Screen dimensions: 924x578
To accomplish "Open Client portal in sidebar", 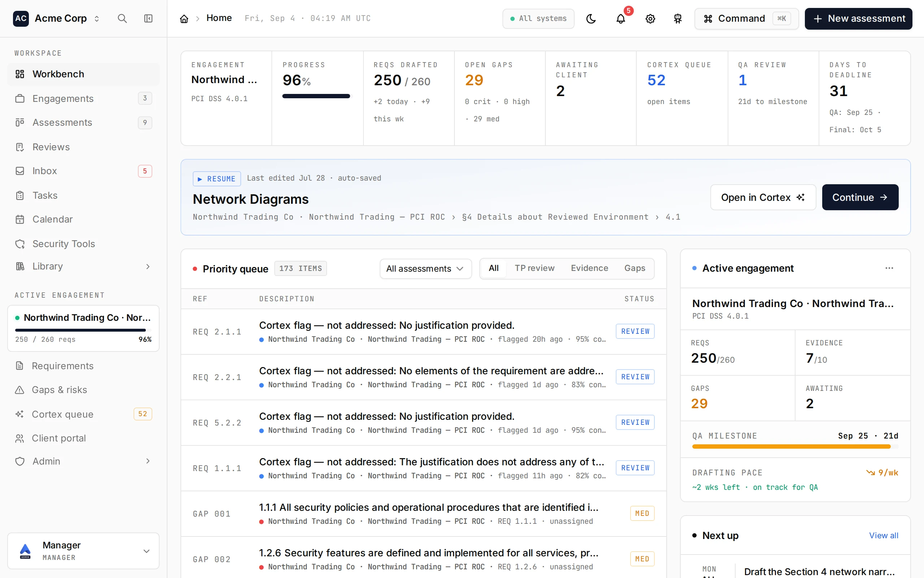I will coord(83,439).
